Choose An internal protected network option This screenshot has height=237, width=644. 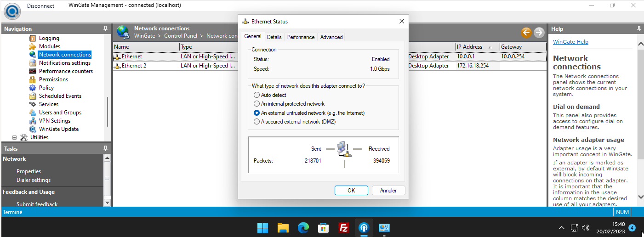pos(257,104)
